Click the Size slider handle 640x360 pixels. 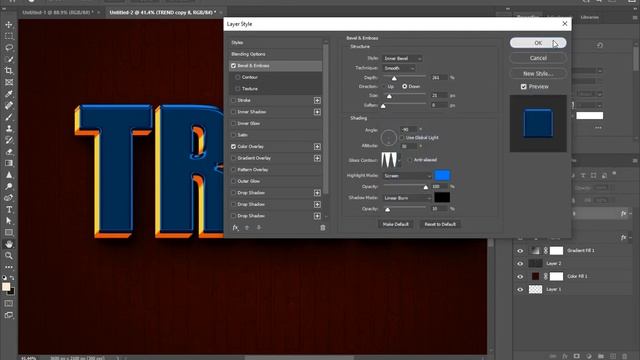click(389, 96)
